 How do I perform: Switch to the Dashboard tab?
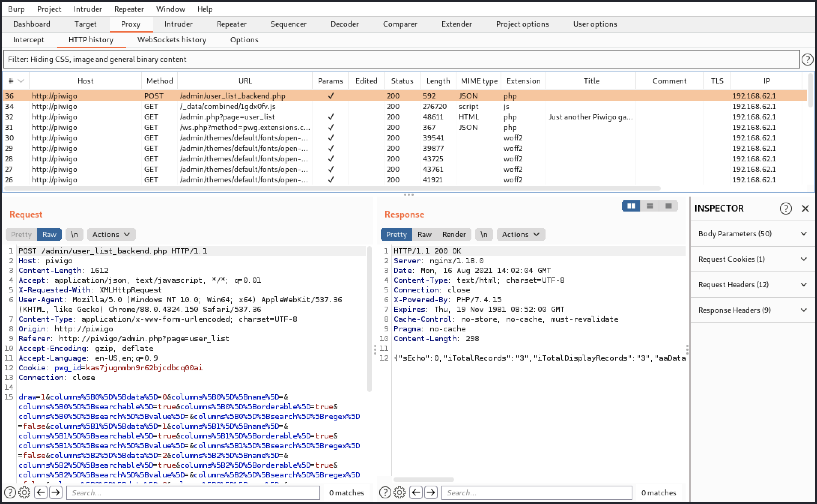(x=32, y=24)
